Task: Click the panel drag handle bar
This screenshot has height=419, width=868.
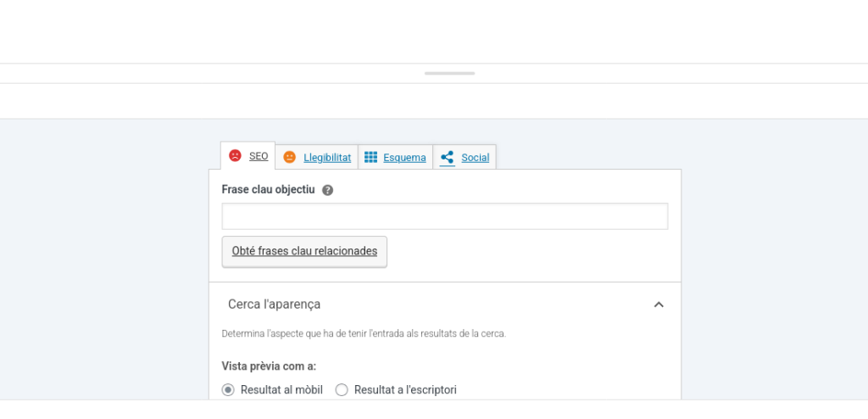Action: pos(449,74)
